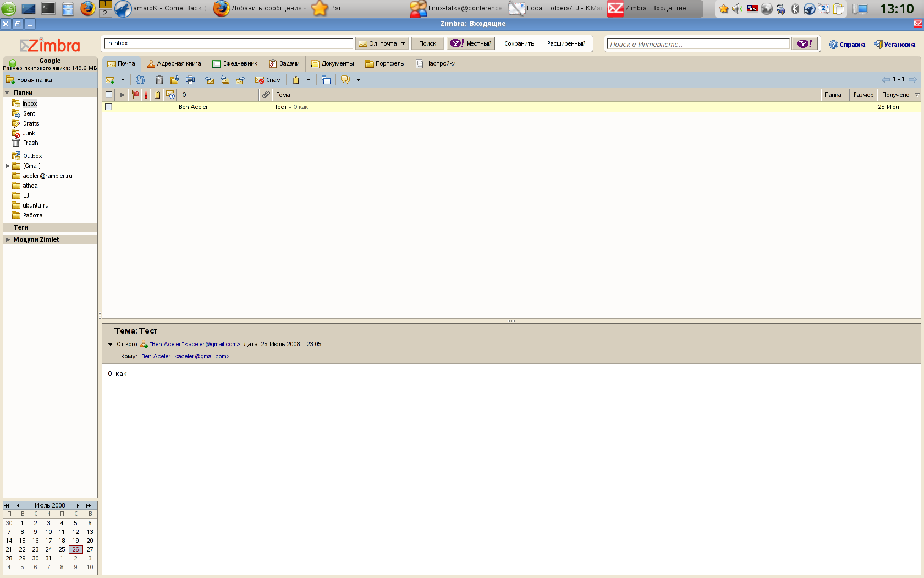Go to previous month in mini calendar
Viewport: 924px width, 578px height.
(x=18, y=505)
